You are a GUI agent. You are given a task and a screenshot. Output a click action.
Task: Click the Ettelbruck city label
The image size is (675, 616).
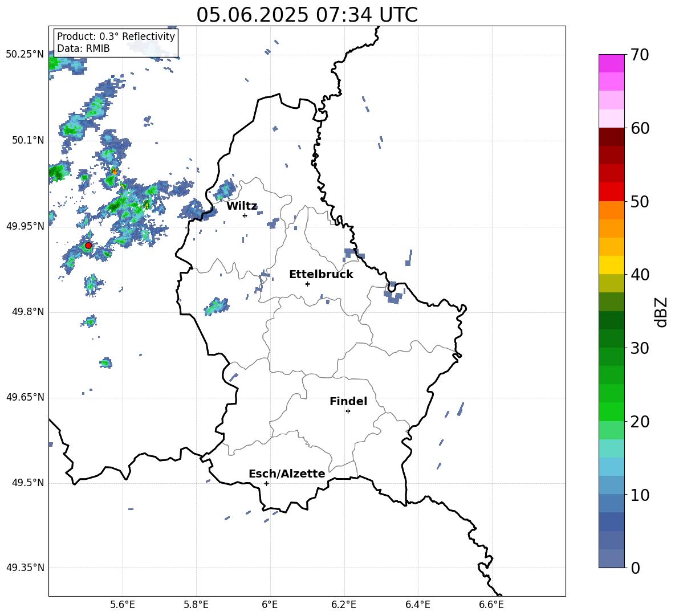[x=321, y=275]
